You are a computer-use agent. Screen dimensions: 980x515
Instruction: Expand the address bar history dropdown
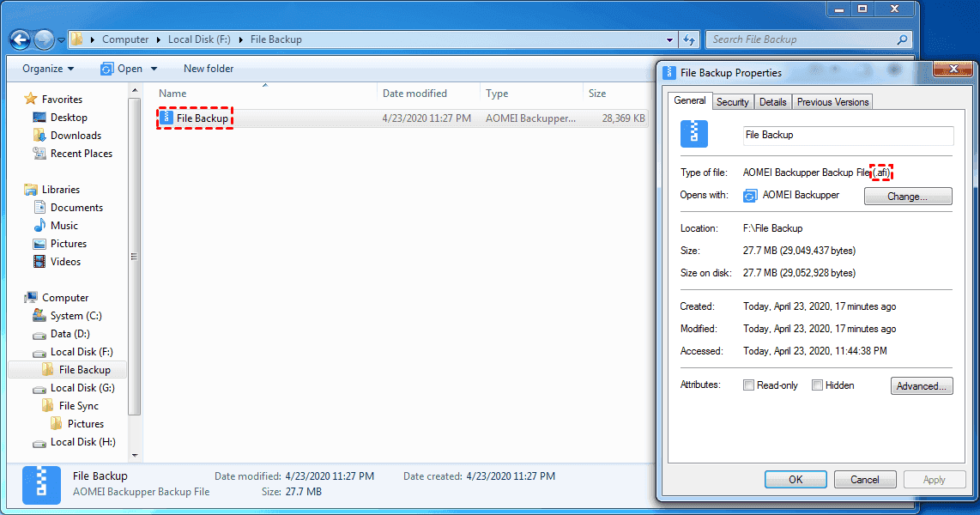[x=670, y=39]
